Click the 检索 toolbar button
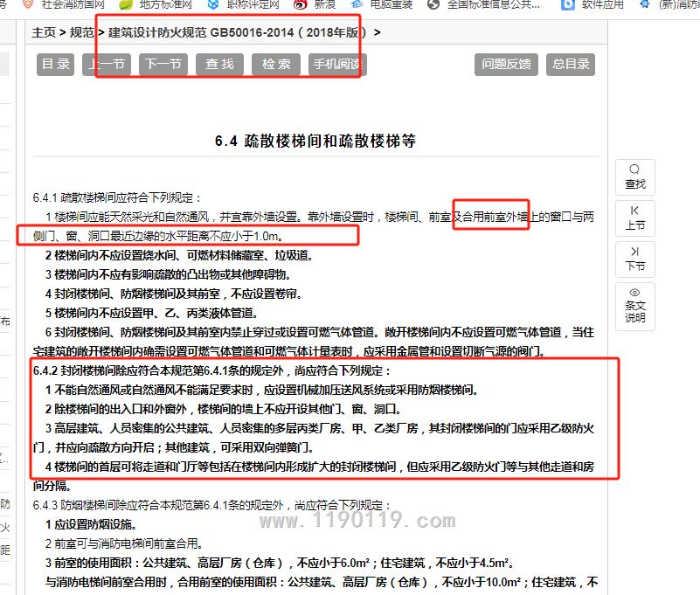700x595 pixels. (276, 65)
